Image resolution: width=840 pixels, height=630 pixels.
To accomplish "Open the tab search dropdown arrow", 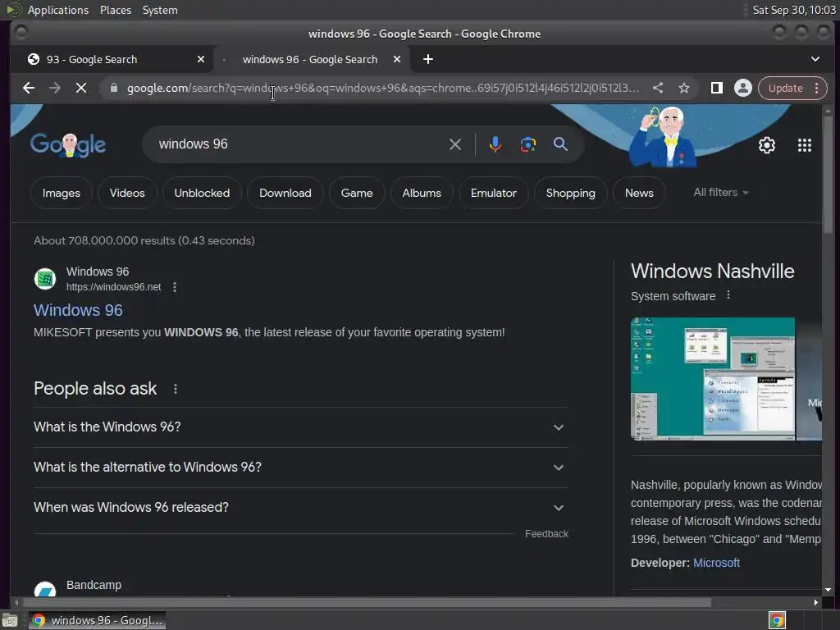I will tap(815, 59).
